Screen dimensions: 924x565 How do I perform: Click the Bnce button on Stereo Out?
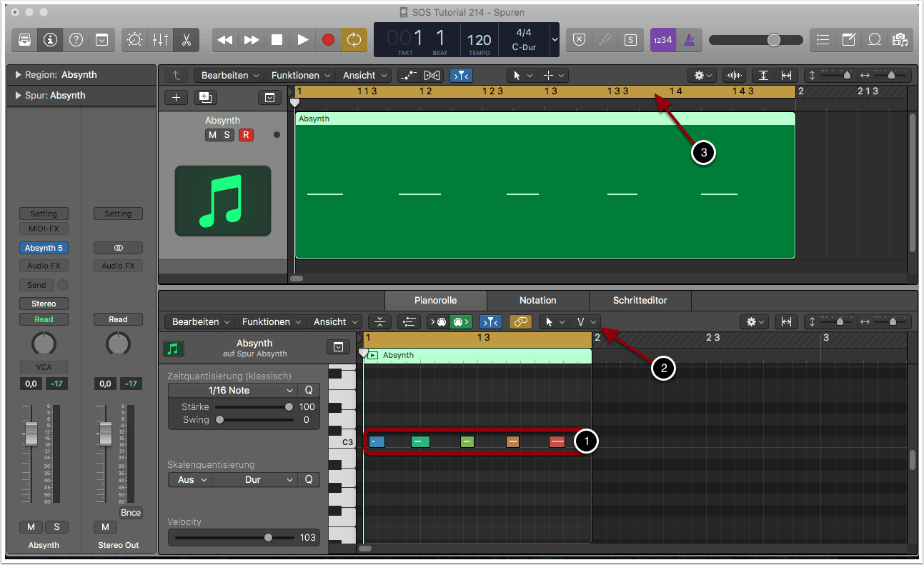pos(131,513)
